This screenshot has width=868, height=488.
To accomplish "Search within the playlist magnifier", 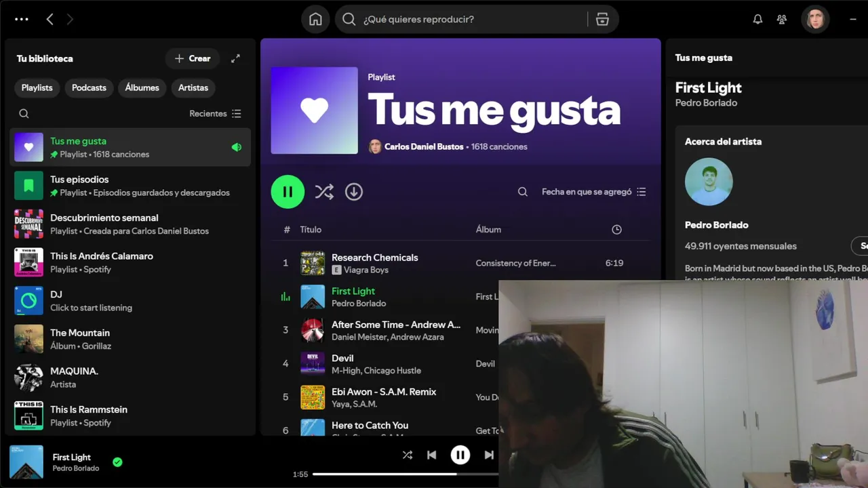I will click(523, 192).
